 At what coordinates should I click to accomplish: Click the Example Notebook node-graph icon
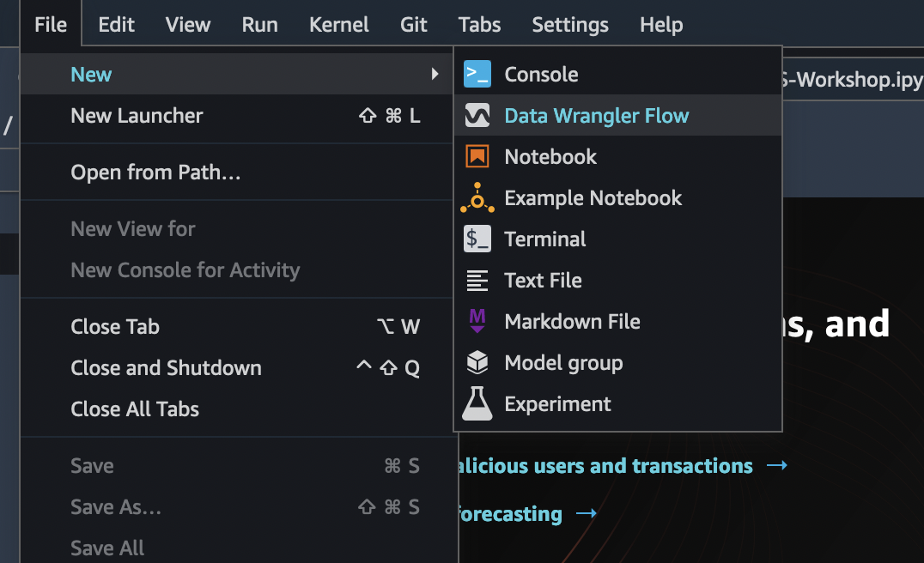pyautogui.click(x=477, y=197)
